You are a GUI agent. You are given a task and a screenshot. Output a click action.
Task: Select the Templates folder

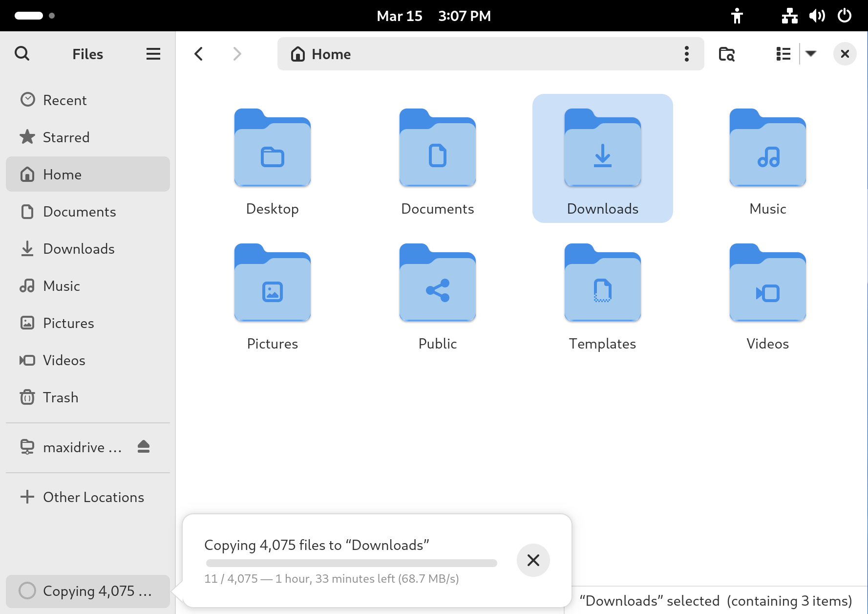click(x=602, y=284)
